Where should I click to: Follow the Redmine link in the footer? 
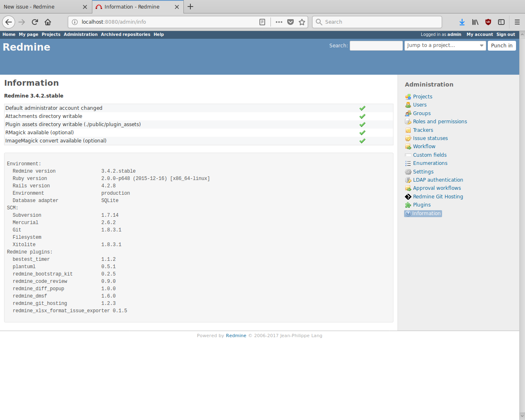click(236, 336)
